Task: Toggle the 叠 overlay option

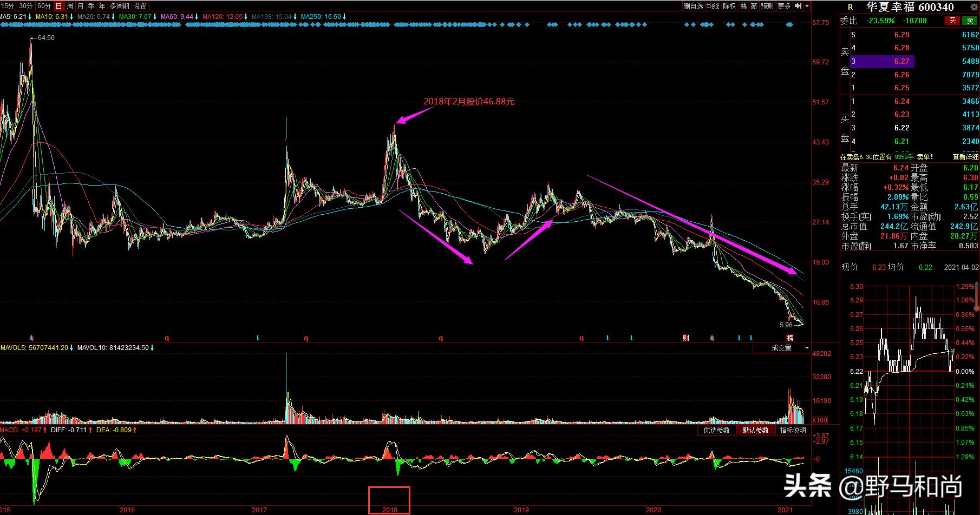Action: (743, 6)
